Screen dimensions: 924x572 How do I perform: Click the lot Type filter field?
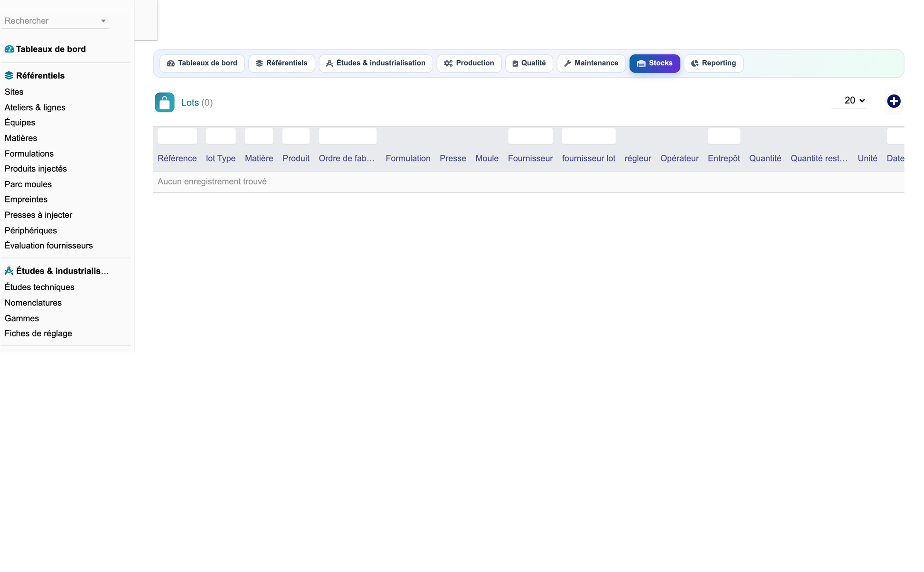(x=221, y=136)
